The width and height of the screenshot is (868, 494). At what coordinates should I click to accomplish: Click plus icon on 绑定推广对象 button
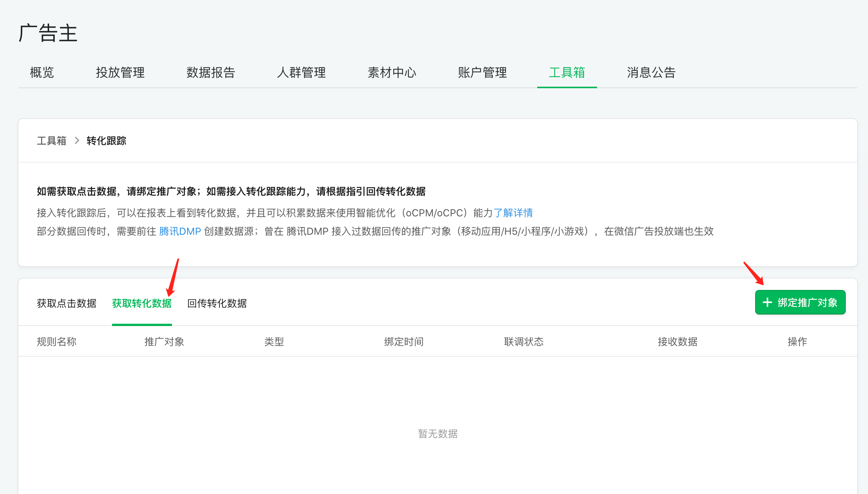pyautogui.click(x=767, y=303)
